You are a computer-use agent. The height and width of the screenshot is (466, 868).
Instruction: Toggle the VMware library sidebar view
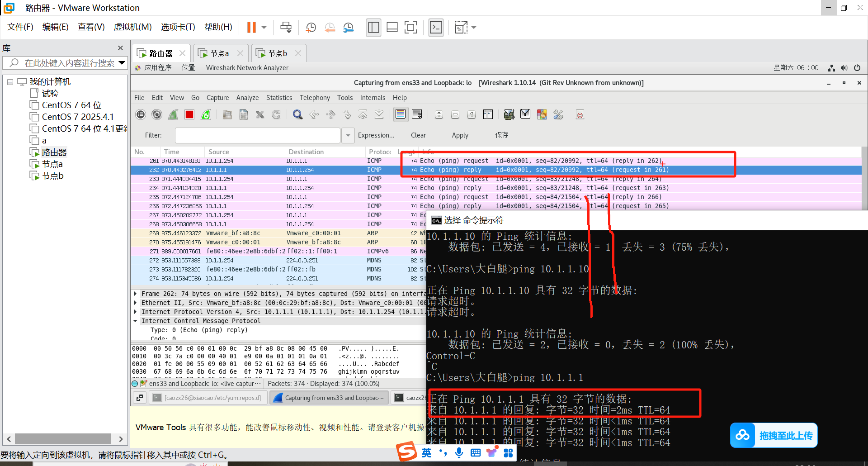[374, 28]
